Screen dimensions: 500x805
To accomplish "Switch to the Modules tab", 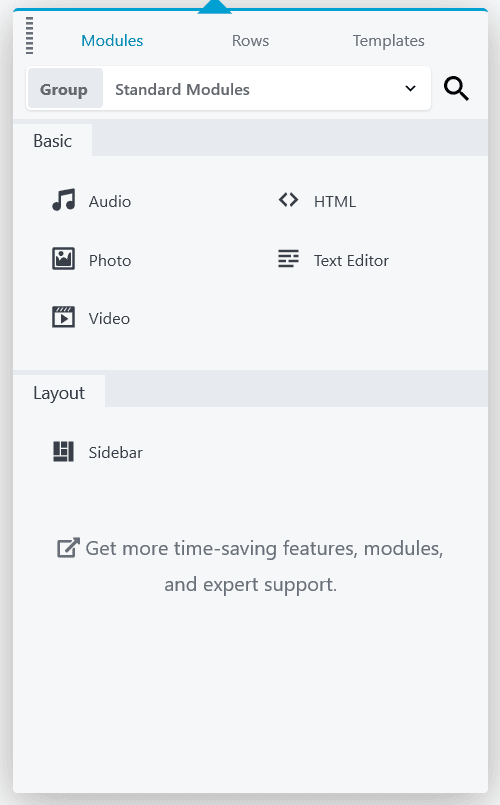I will [x=112, y=41].
